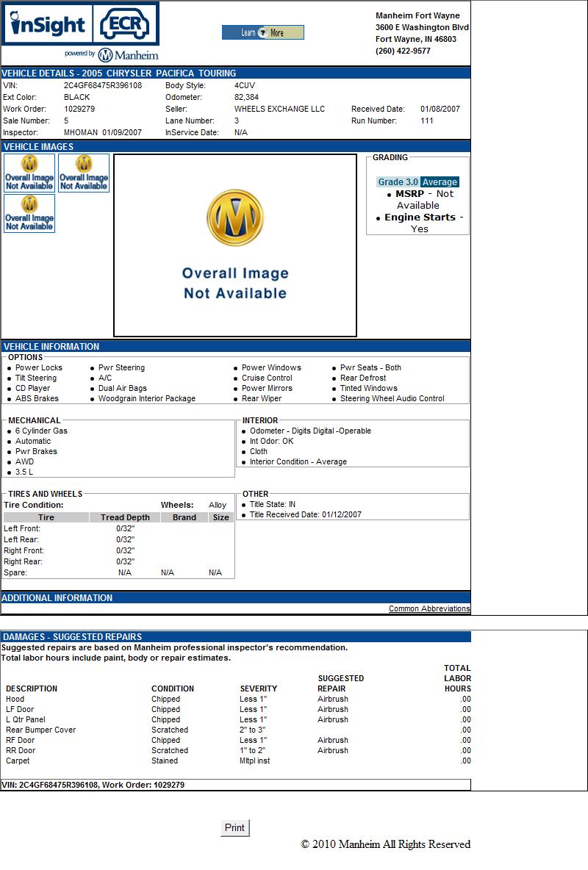Viewport: 588px width, 870px height.
Task: Click the Carpet condition Stained
Action: [165, 761]
